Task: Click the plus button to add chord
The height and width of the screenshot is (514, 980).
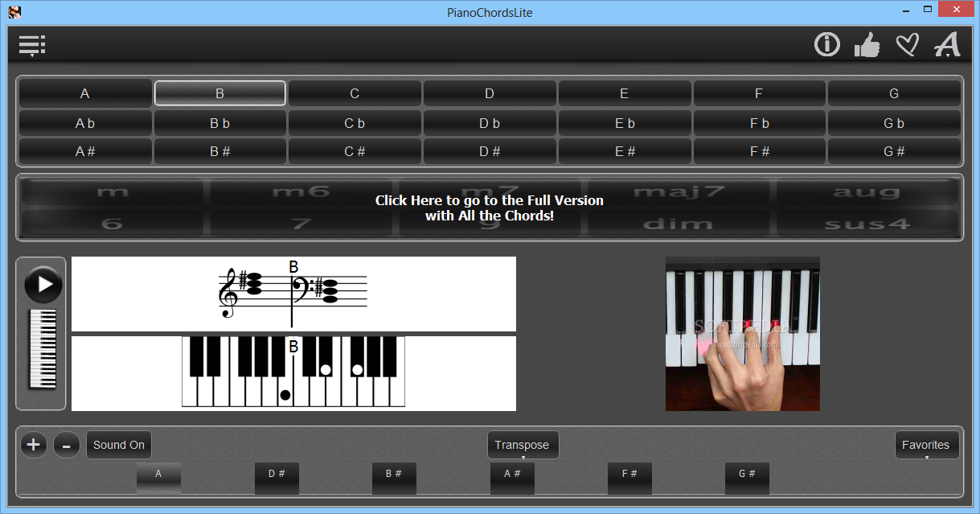Action: (x=33, y=444)
